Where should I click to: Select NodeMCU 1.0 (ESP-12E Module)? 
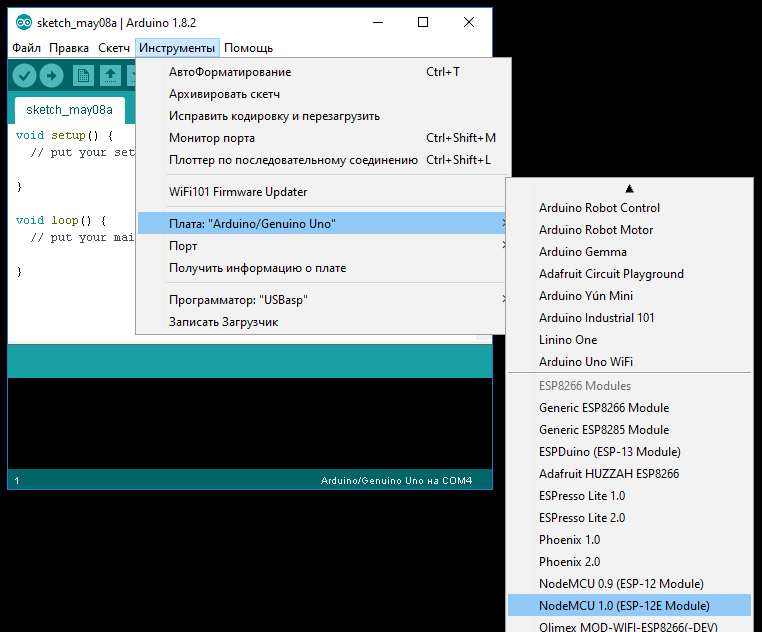click(x=629, y=606)
